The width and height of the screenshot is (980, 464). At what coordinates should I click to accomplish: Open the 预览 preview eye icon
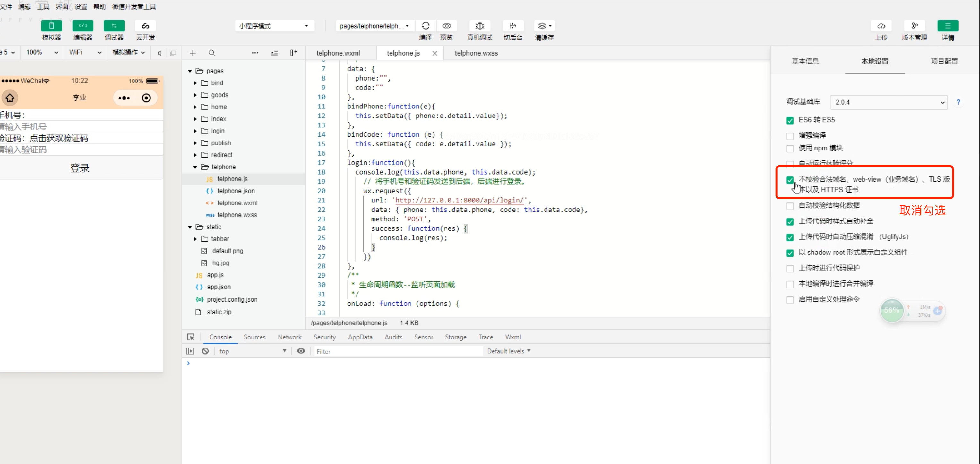[x=446, y=26]
